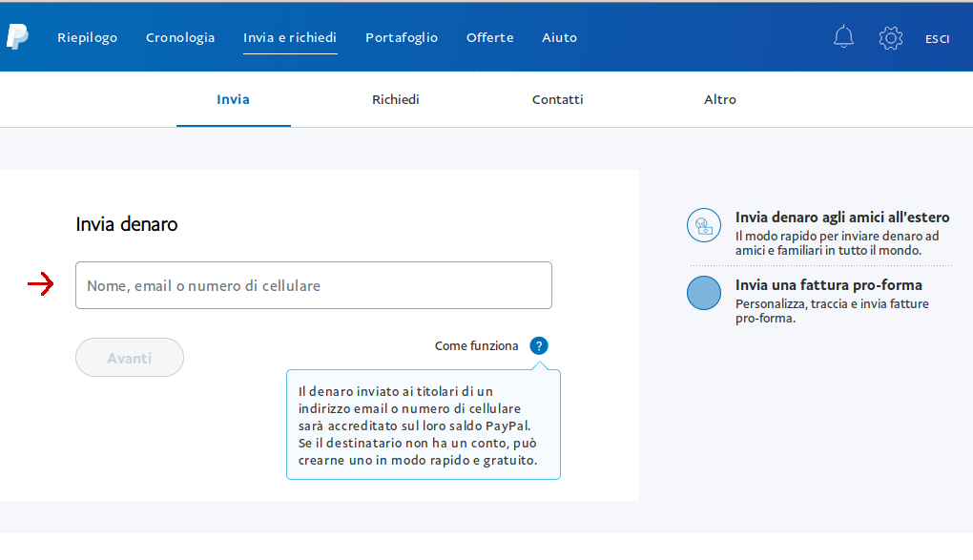Viewport: 973px width, 560px height.
Task: Open the Portafoglio page
Action: tap(402, 38)
